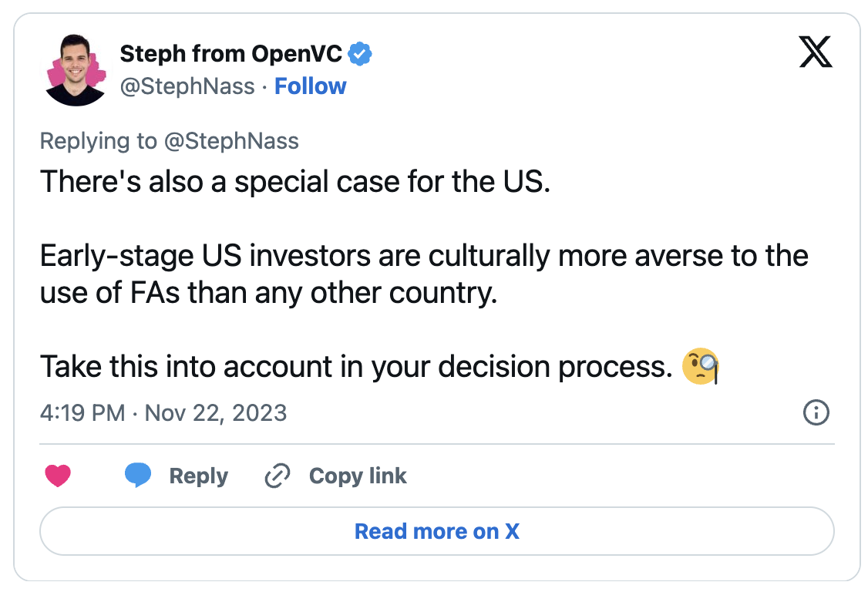Image resolution: width=868 pixels, height=592 pixels.
Task: Open the info icon beside the timestamp
Action: coord(816,413)
